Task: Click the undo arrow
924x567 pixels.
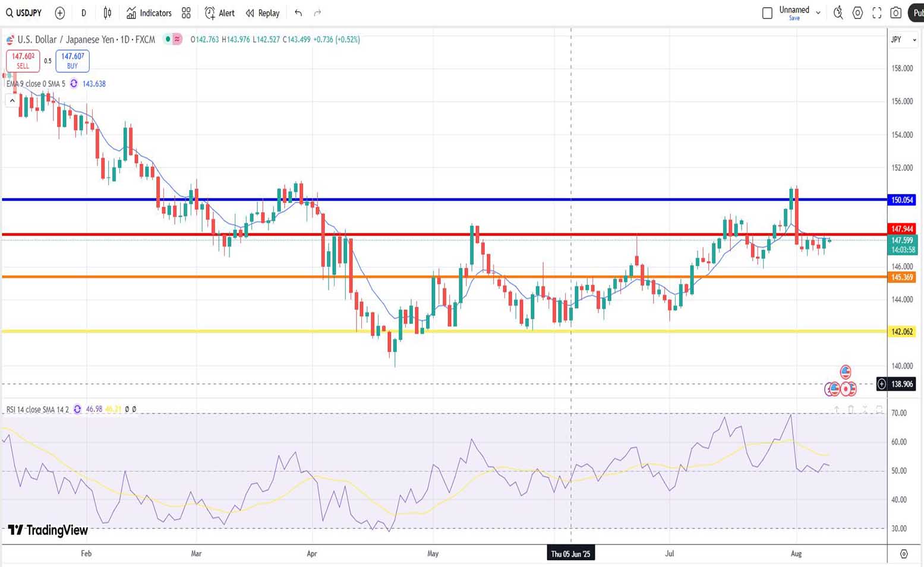Action: point(298,13)
